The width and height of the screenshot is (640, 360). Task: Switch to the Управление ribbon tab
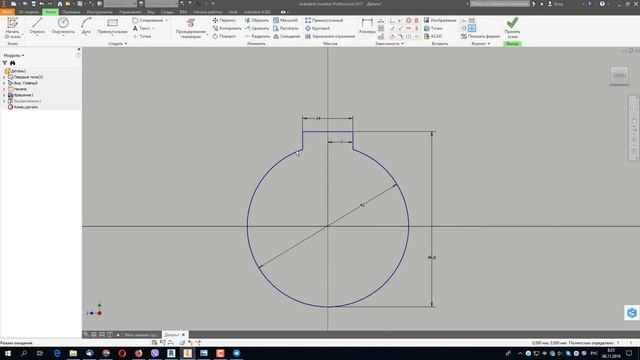pos(130,12)
